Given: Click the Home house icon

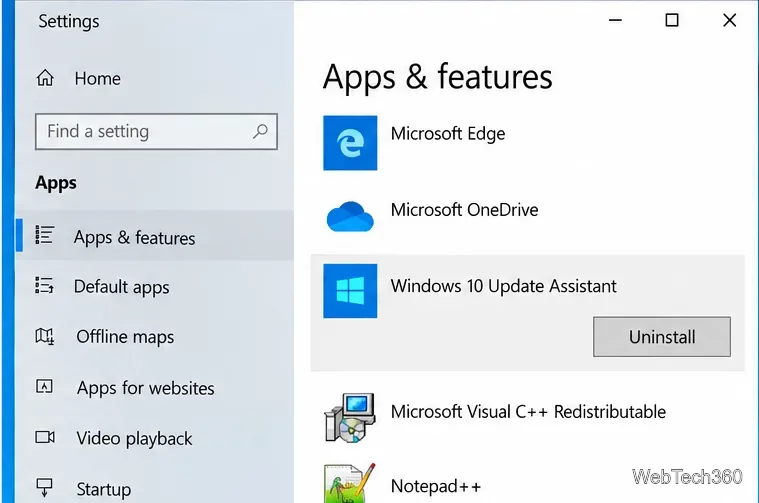Looking at the screenshot, I should click(x=45, y=78).
